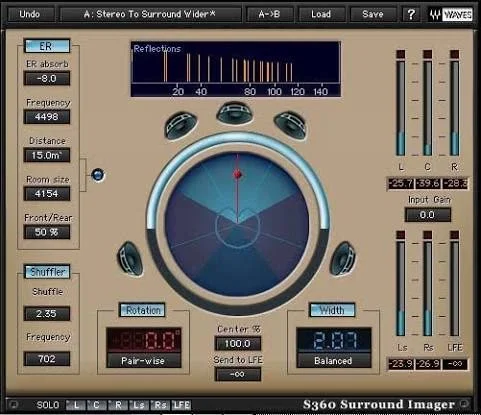Click the left surround speaker icon
The image size is (481, 415).
130,259
